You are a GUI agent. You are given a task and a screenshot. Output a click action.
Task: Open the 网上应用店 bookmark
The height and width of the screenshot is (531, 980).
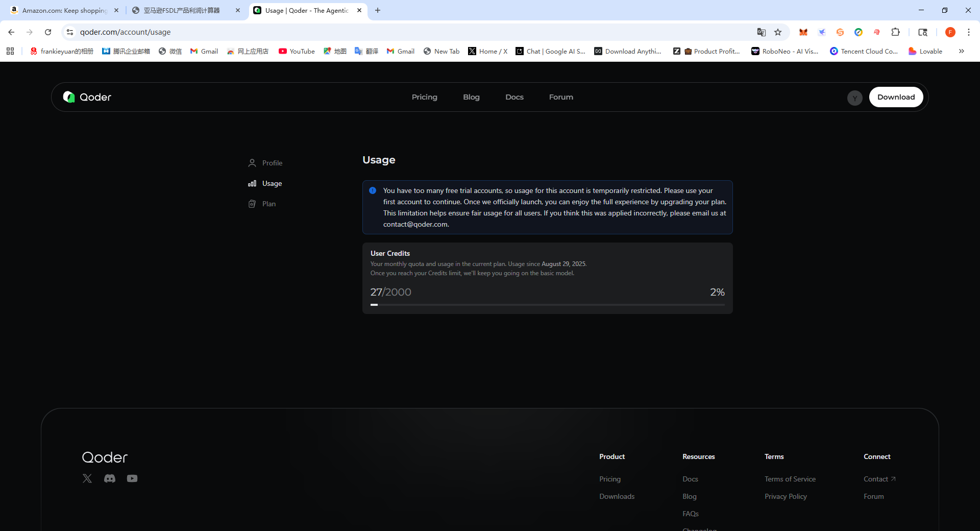click(x=248, y=51)
